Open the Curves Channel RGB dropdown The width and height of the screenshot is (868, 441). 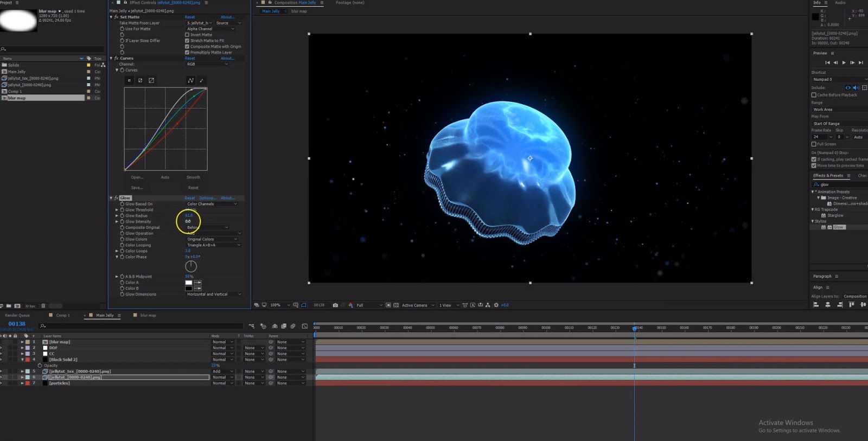click(207, 64)
